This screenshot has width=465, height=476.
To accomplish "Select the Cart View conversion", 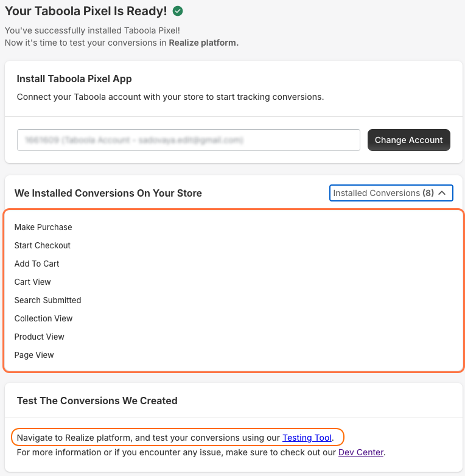I will (32, 282).
